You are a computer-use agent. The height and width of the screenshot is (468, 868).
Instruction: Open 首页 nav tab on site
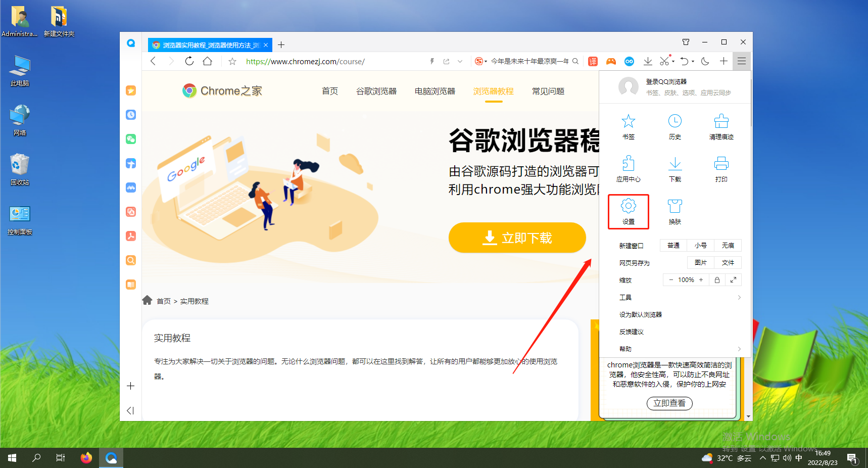tap(330, 91)
